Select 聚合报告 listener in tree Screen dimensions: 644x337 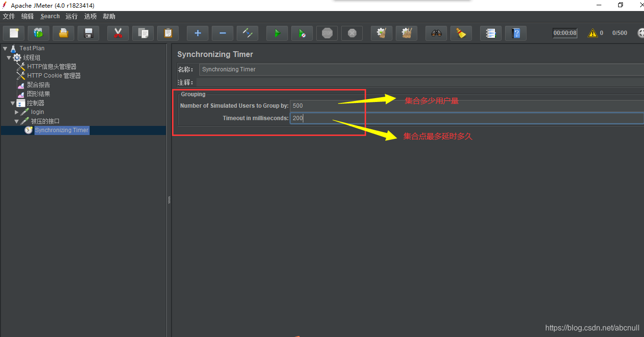[x=38, y=85]
